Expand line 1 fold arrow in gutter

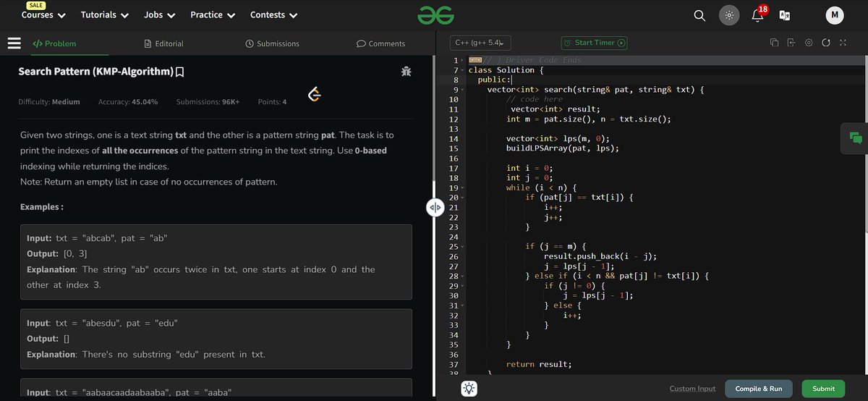462,60
